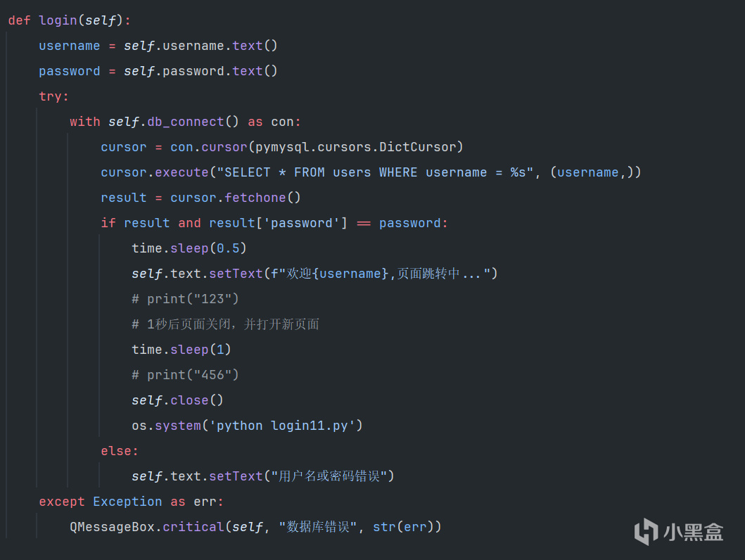Click the 用户名或密码错误 string
This screenshot has height=560, width=745.
pyautogui.click(x=329, y=476)
